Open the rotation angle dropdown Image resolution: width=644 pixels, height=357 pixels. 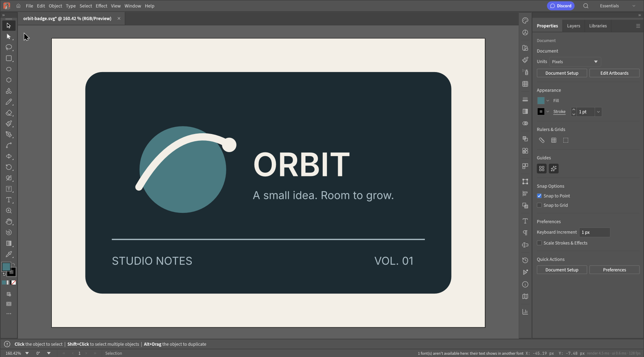coord(49,353)
